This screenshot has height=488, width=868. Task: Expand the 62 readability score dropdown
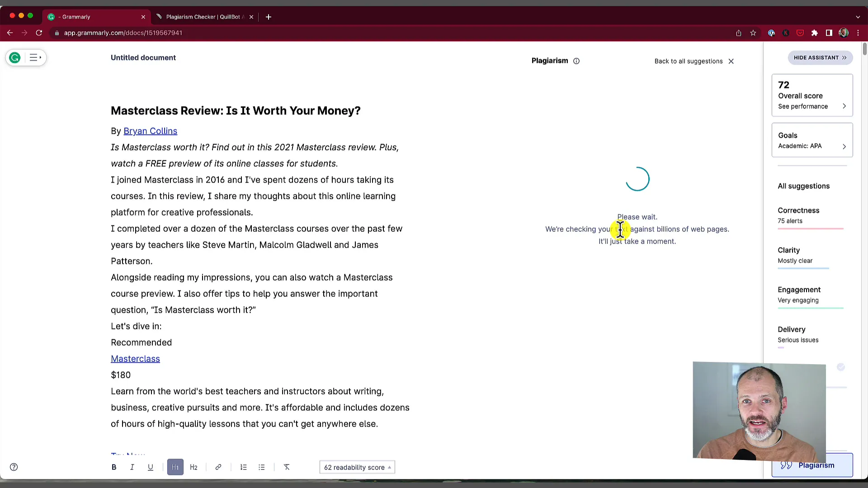(x=357, y=467)
